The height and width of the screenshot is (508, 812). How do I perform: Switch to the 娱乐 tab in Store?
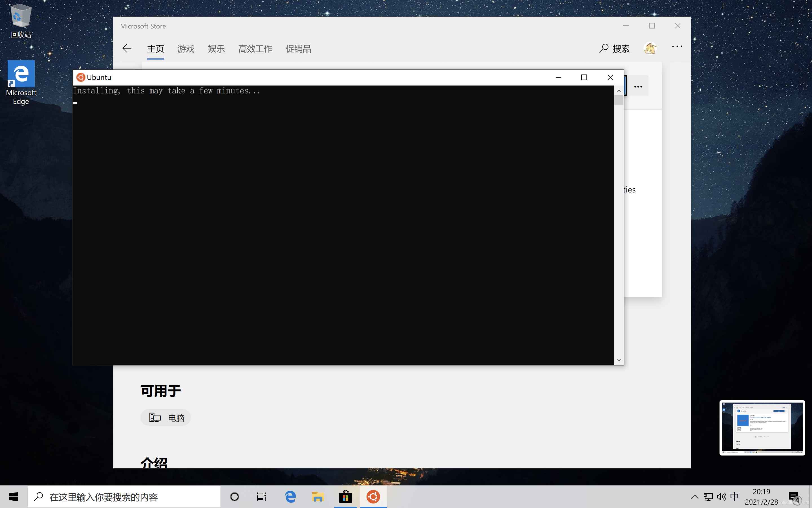click(x=217, y=49)
